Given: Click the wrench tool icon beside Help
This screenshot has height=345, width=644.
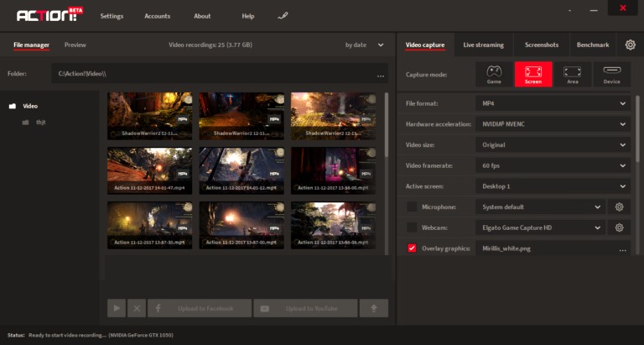Looking at the screenshot, I should (283, 16).
